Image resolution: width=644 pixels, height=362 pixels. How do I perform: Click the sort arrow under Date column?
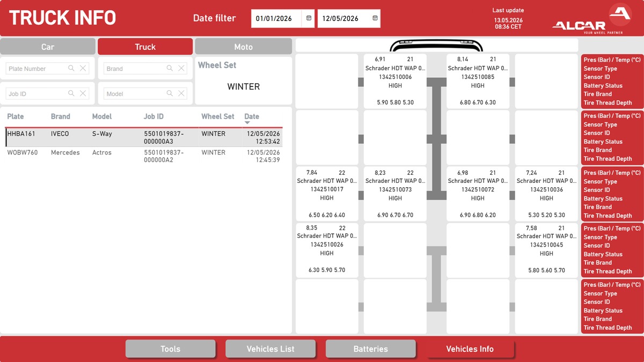click(247, 123)
